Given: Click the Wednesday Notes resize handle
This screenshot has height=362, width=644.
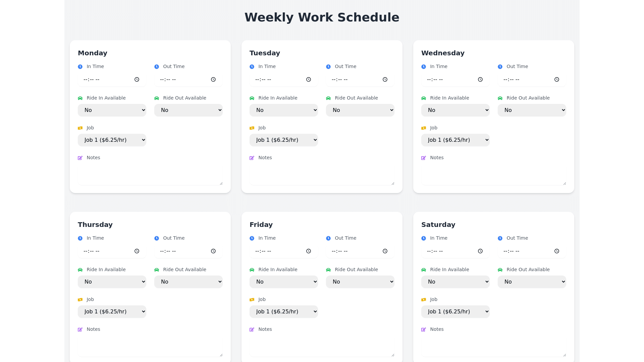Looking at the screenshot, I should [x=565, y=183].
